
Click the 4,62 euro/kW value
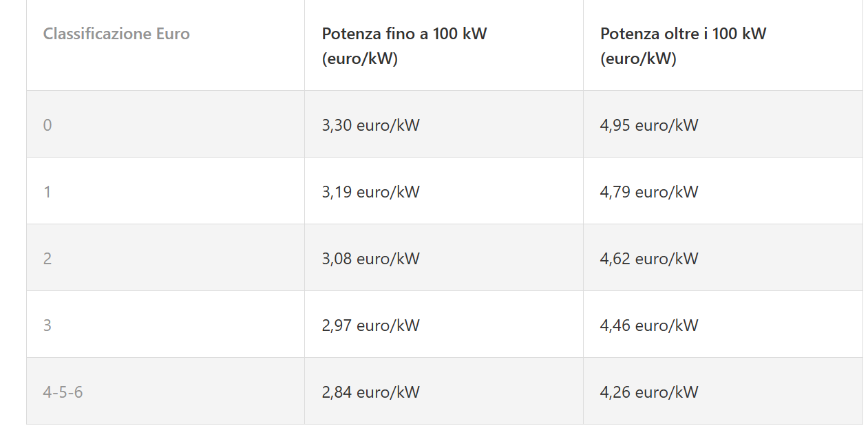pos(649,259)
